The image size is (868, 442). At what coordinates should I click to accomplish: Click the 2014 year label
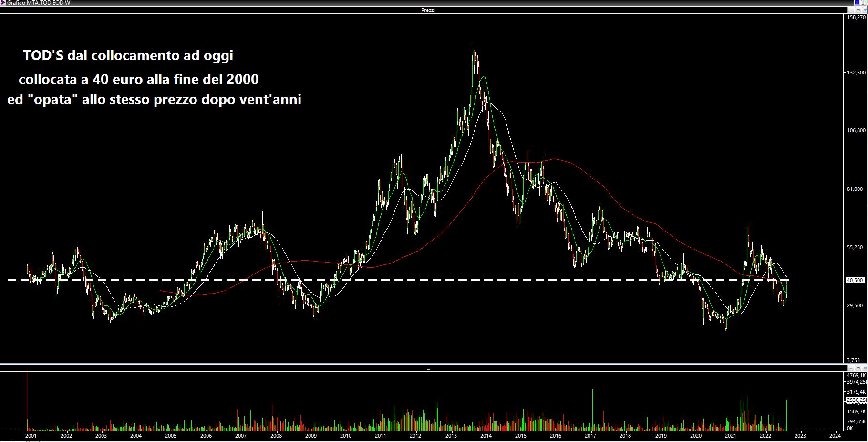pyautogui.click(x=486, y=436)
